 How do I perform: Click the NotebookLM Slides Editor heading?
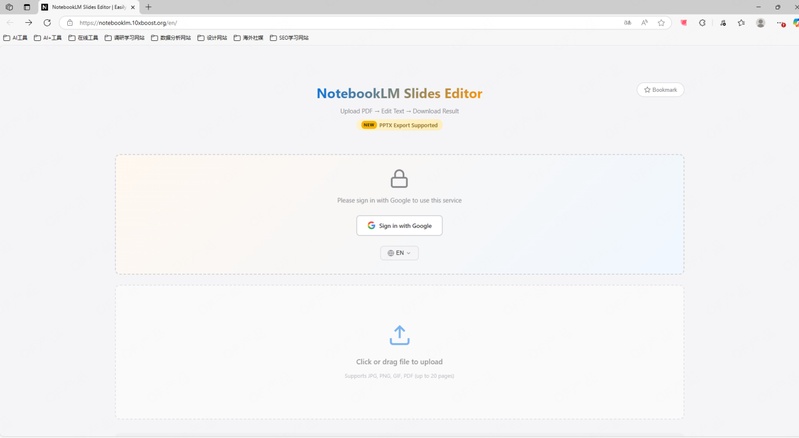(400, 93)
